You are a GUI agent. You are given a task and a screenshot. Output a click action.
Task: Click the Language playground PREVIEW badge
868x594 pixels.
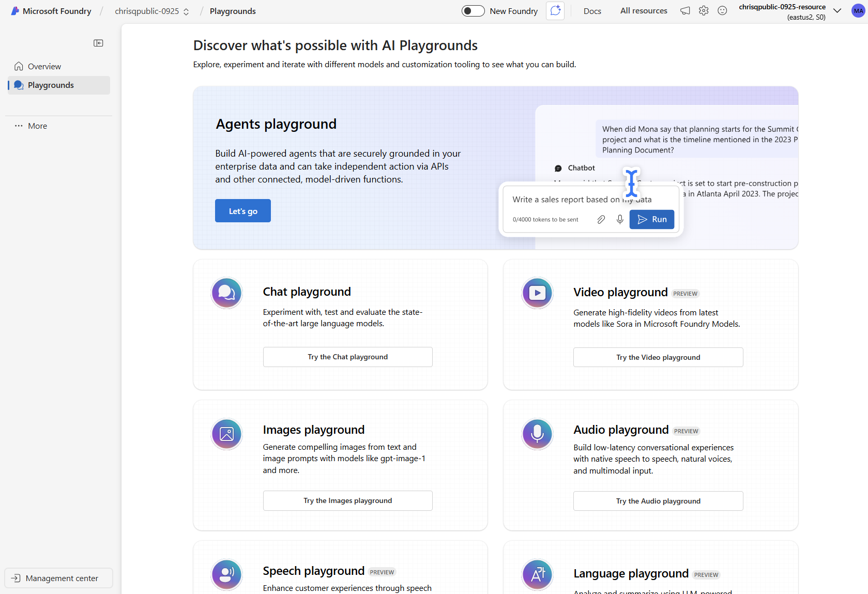[x=706, y=575]
